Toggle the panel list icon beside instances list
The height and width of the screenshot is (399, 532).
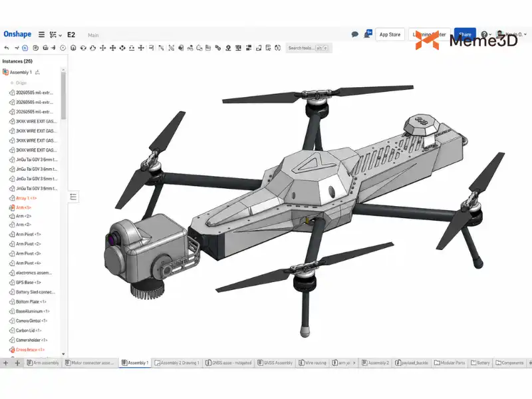(x=73, y=197)
